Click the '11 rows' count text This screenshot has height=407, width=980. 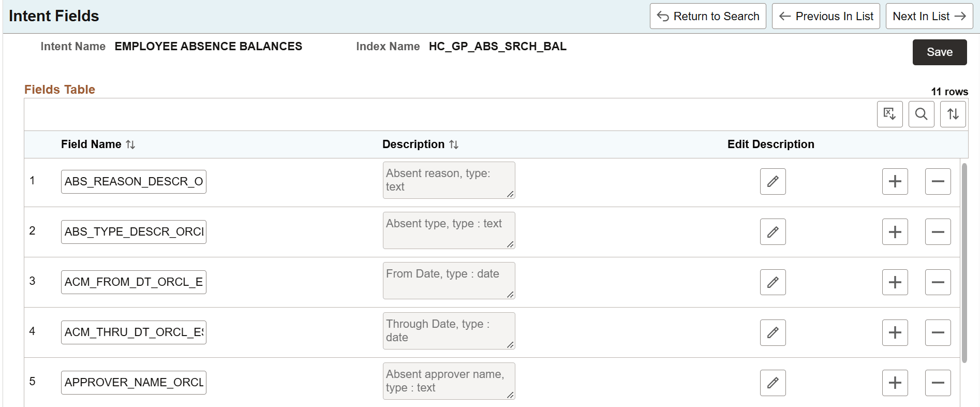point(949,92)
